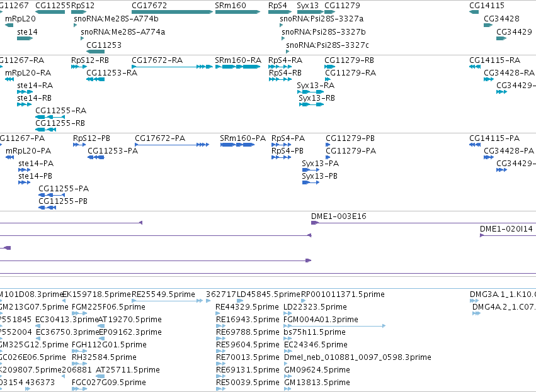The width and height of the screenshot is (536, 392).
Task: Select the RpS12-PB protein feature
Action: click(79, 145)
